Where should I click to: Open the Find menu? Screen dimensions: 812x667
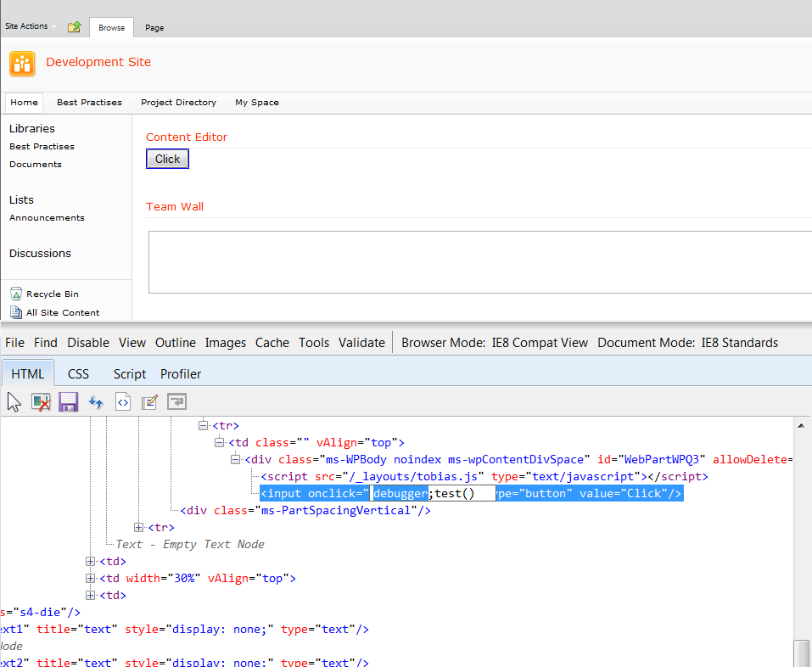(x=46, y=342)
